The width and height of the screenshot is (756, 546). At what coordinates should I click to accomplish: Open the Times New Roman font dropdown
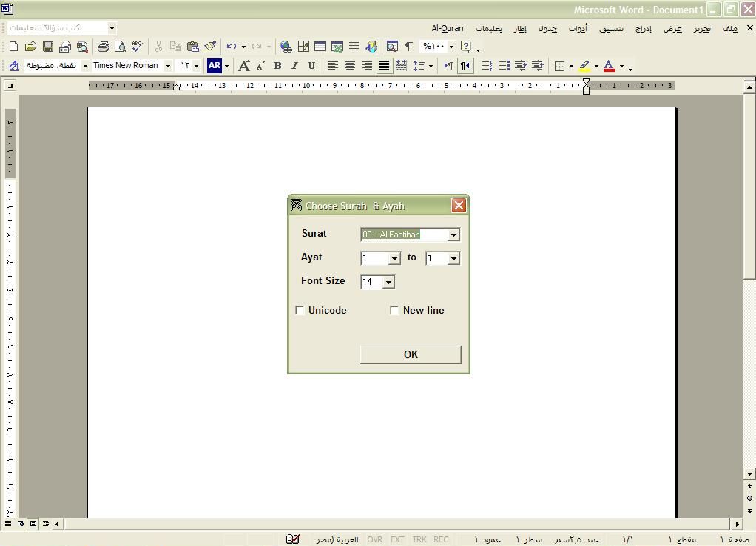[x=168, y=66]
